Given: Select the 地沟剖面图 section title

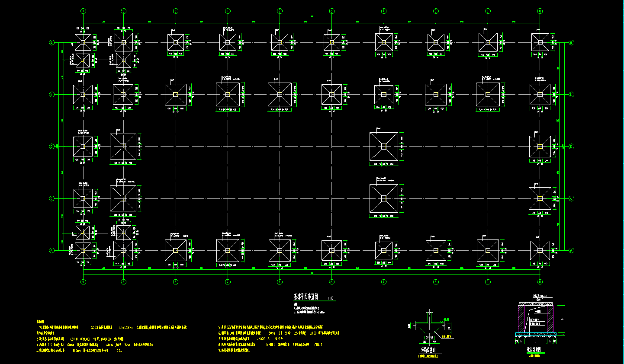Looking at the screenshot, I should click(x=533, y=349).
